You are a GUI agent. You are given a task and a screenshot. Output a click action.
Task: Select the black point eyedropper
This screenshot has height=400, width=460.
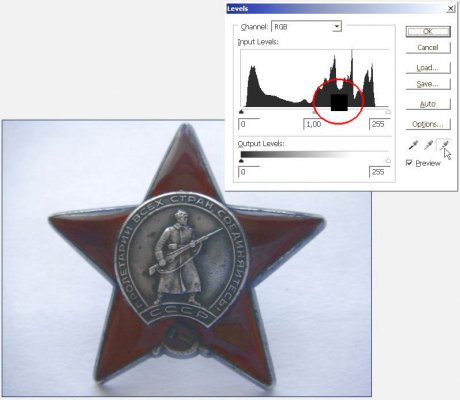413,145
